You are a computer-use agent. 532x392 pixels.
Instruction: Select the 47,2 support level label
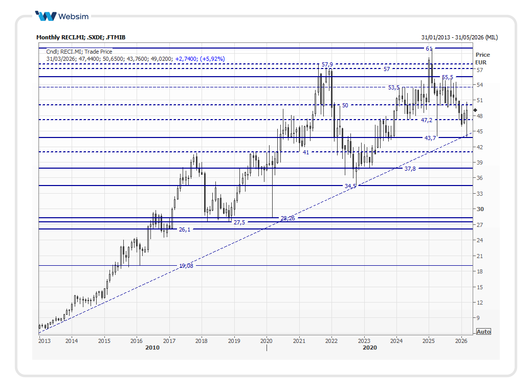click(x=427, y=120)
